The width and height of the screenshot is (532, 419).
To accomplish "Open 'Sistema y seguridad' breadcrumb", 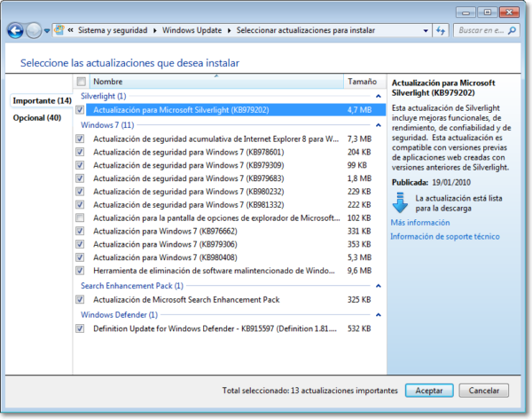I will [113, 30].
